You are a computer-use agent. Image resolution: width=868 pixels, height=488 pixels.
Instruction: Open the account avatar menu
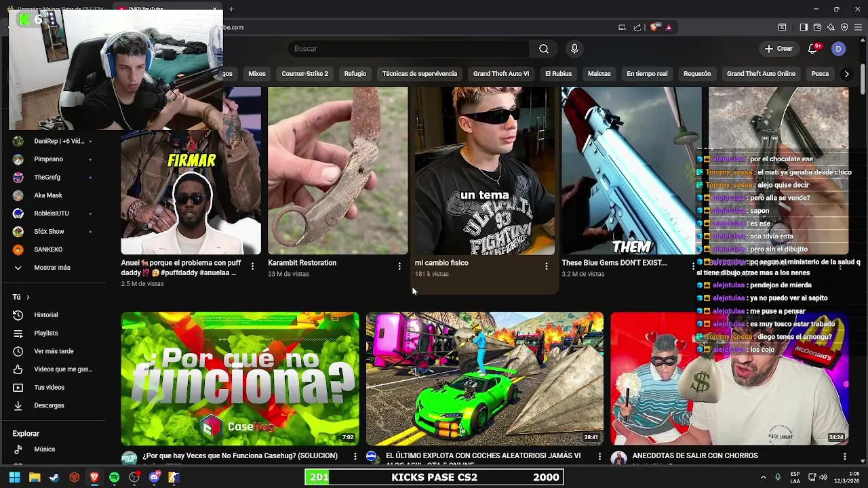(x=839, y=49)
